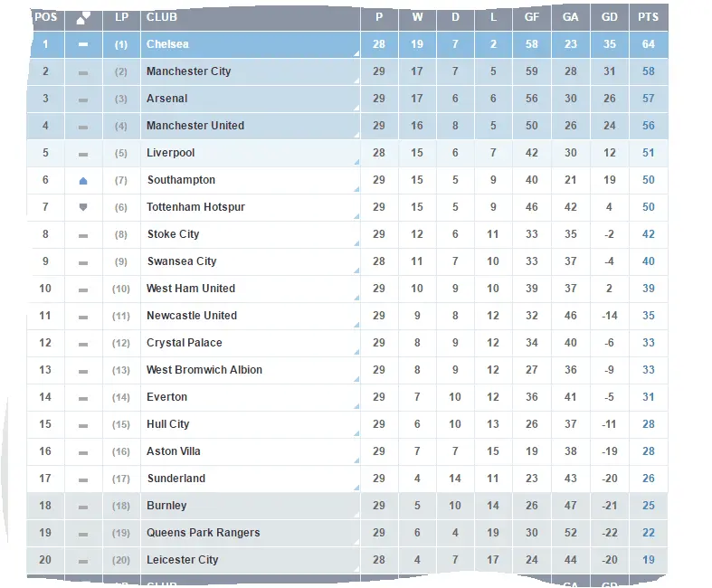
Task: Click Burnley's no-change dash icon
Action: [83, 507]
